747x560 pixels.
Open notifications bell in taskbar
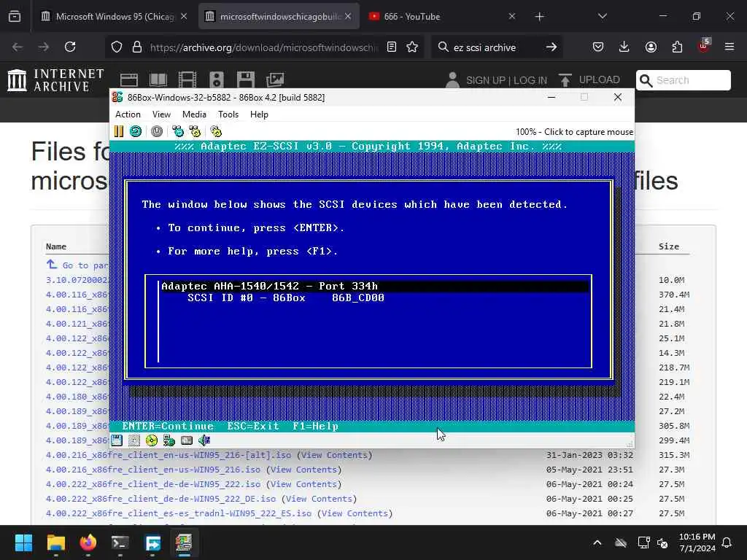click(x=727, y=542)
